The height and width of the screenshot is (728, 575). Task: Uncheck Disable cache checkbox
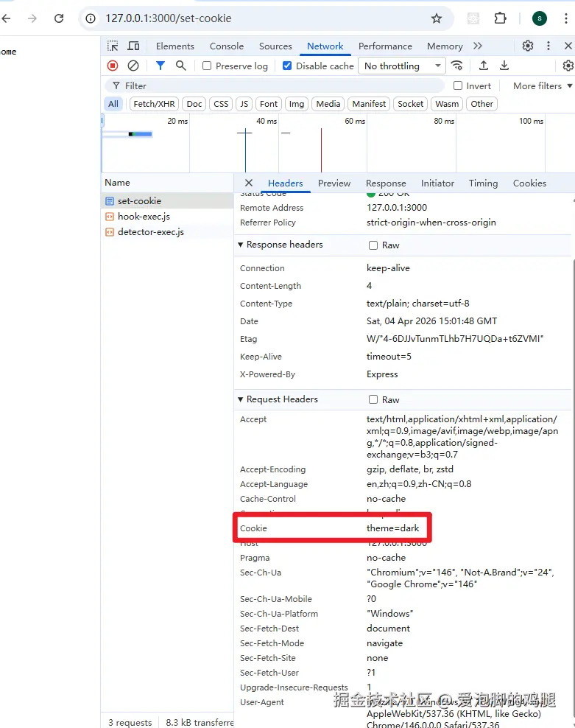pyautogui.click(x=287, y=66)
